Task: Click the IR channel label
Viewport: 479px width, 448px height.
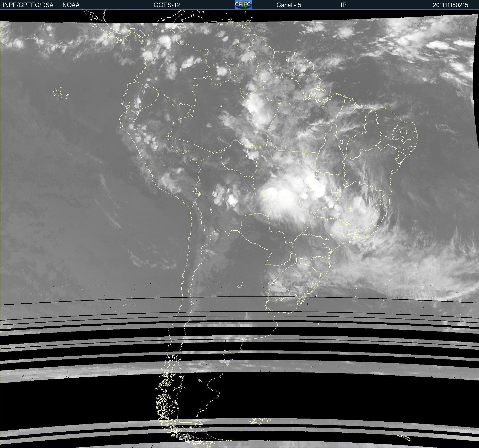Action: click(343, 5)
